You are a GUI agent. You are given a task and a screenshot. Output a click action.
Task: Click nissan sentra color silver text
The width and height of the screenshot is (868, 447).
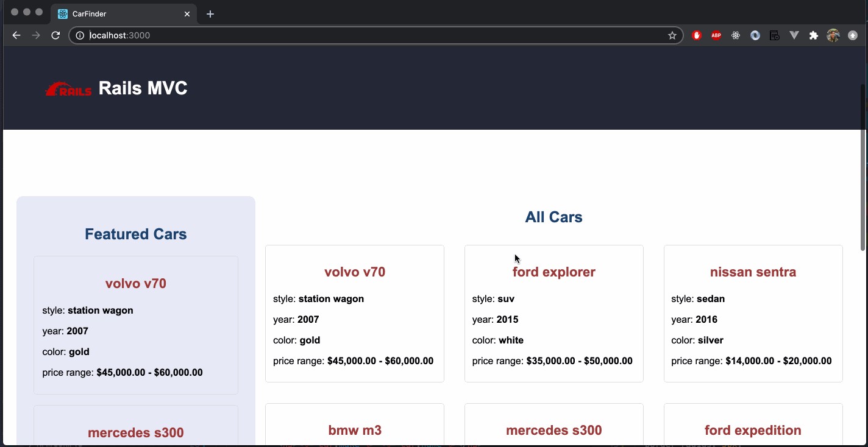coord(697,340)
